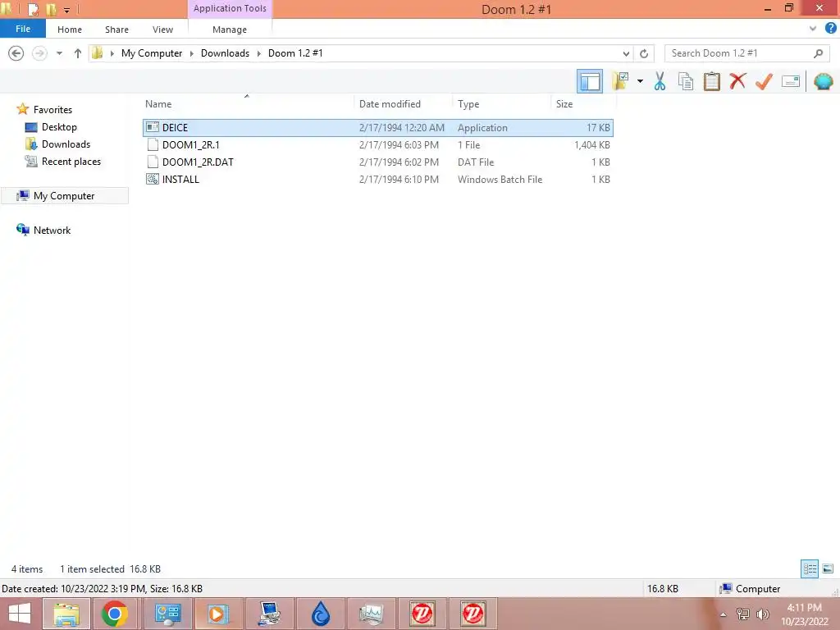This screenshot has height=630, width=840.
Task: Select the DEICE application file
Action: pos(377,127)
